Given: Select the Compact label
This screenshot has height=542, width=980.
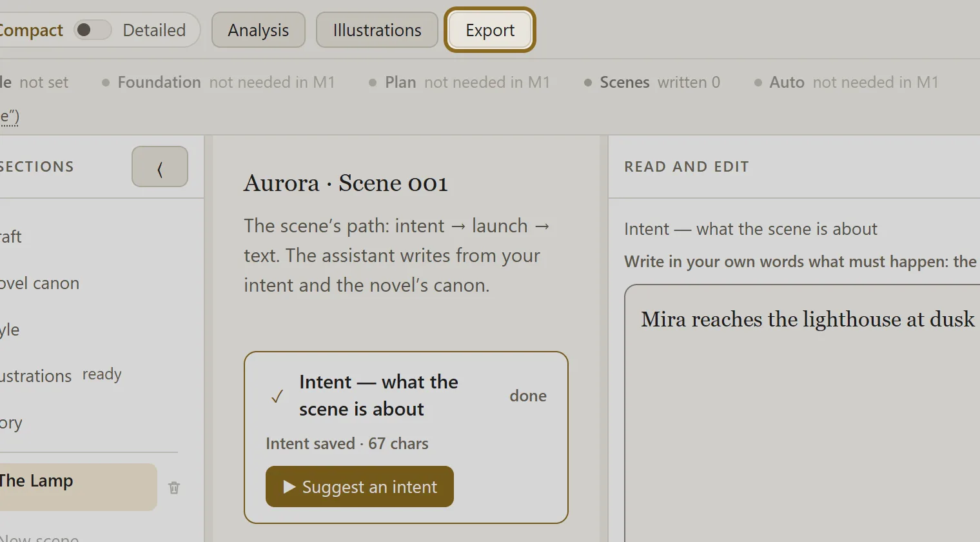Looking at the screenshot, I should click(31, 30).
